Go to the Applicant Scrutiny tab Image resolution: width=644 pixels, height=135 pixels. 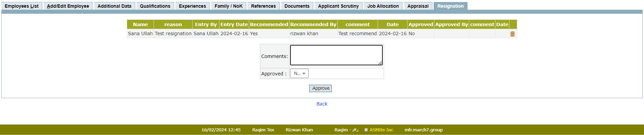point(338,6)
